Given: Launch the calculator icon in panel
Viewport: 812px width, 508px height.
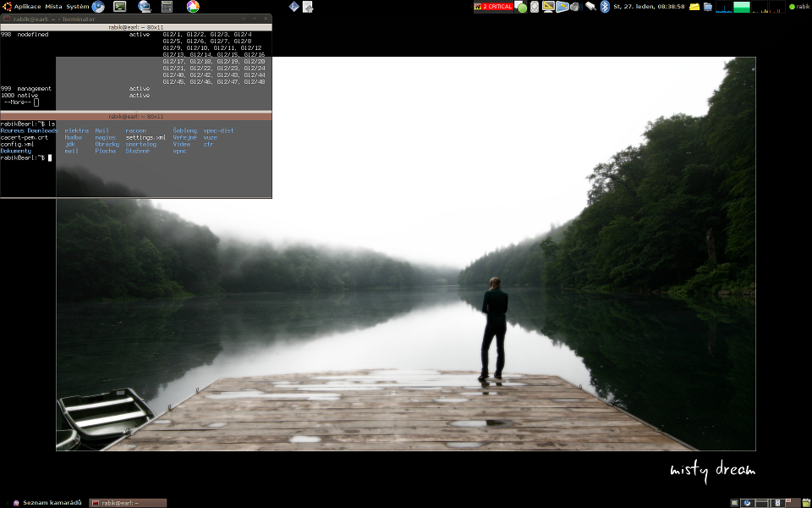Looking at the screenshot, I should [167, 7].
